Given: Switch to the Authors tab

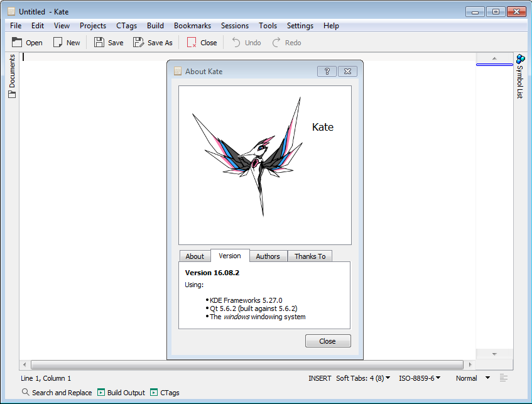Looking at the screenshot, I should coord(268,256).
